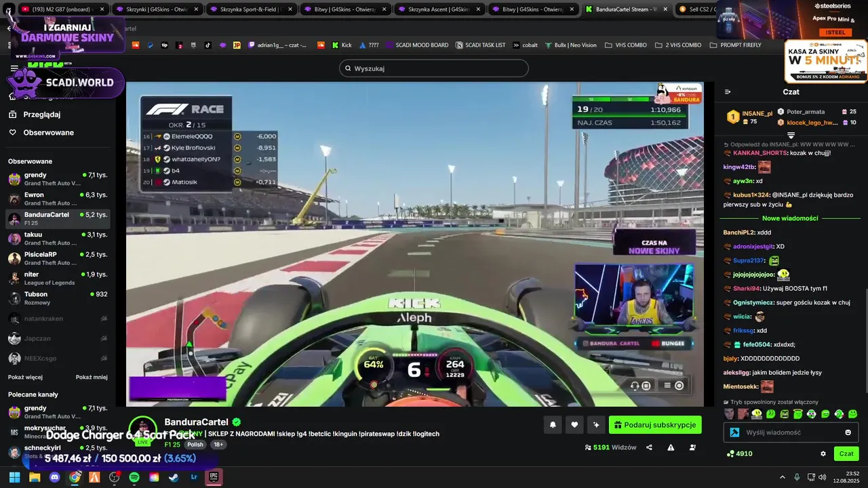Click the moderator gavel icon in chat input

734,432
